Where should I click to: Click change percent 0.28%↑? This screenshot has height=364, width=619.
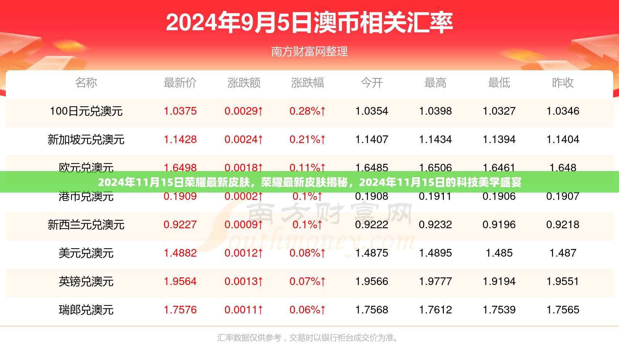tap(308, 111)
